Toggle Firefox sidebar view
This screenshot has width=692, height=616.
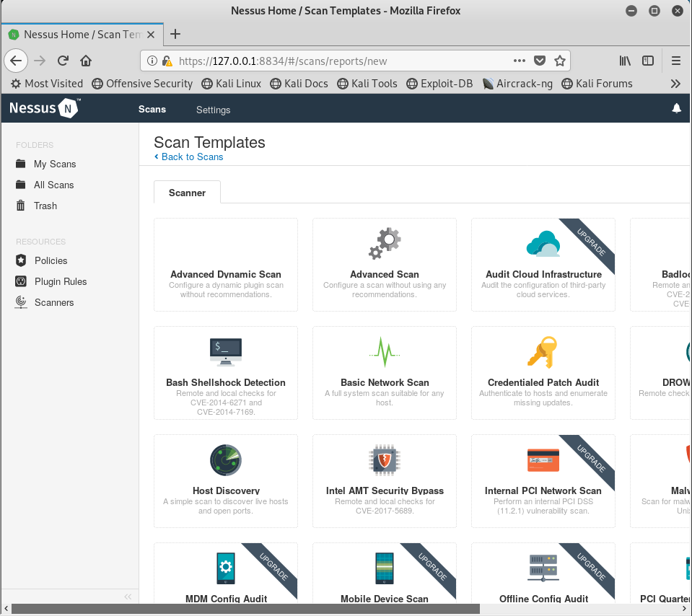coord(648,61)
